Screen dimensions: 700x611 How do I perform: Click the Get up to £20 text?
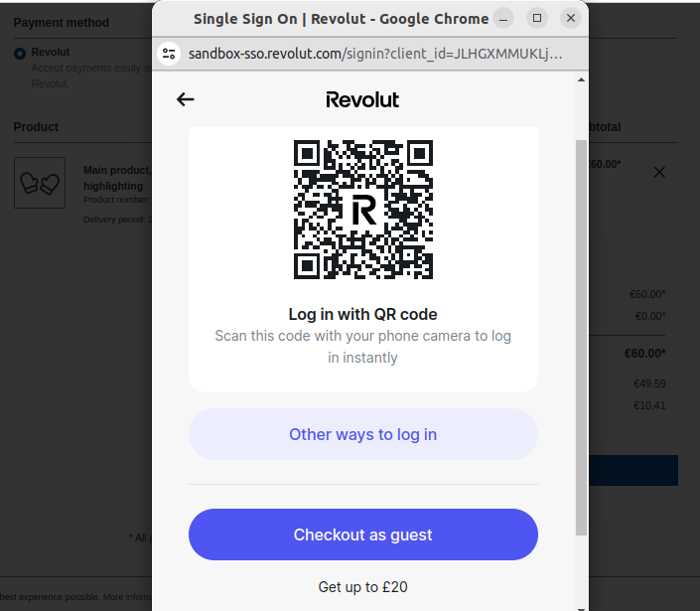[x=363, y=587]
